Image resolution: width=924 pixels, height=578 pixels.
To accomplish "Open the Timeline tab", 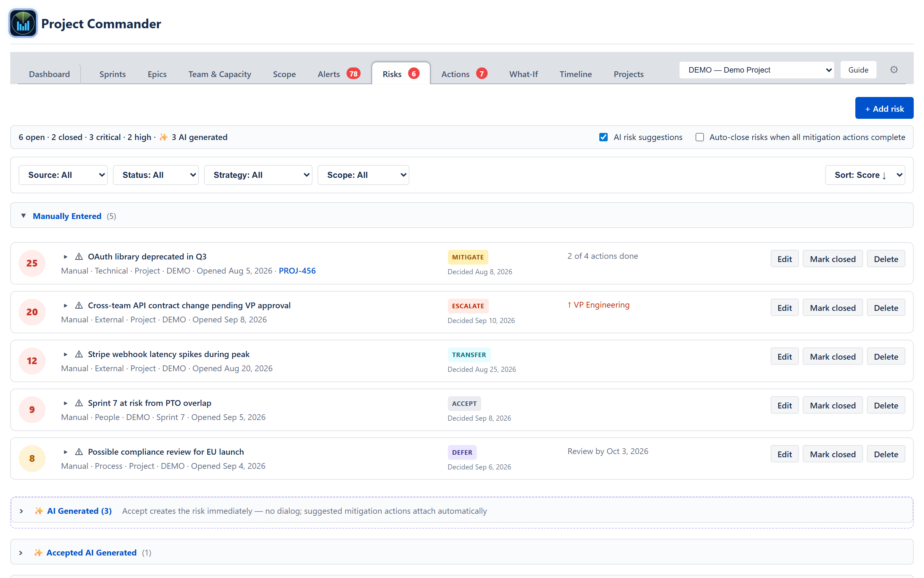I will tap(575, 74).
